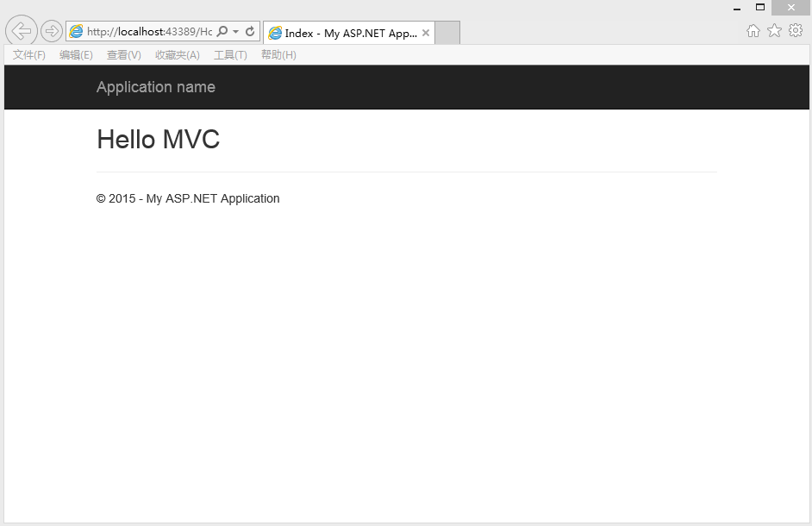Refresh the page using reload icon
Image resolution: width=812 pixels, height=526 pixels.
tap(250, 31)
